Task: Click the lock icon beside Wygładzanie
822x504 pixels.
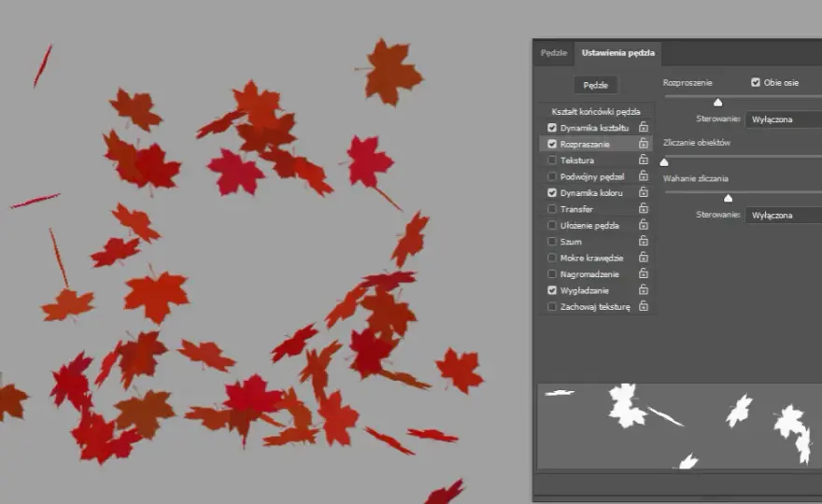Action: point(644,289)
